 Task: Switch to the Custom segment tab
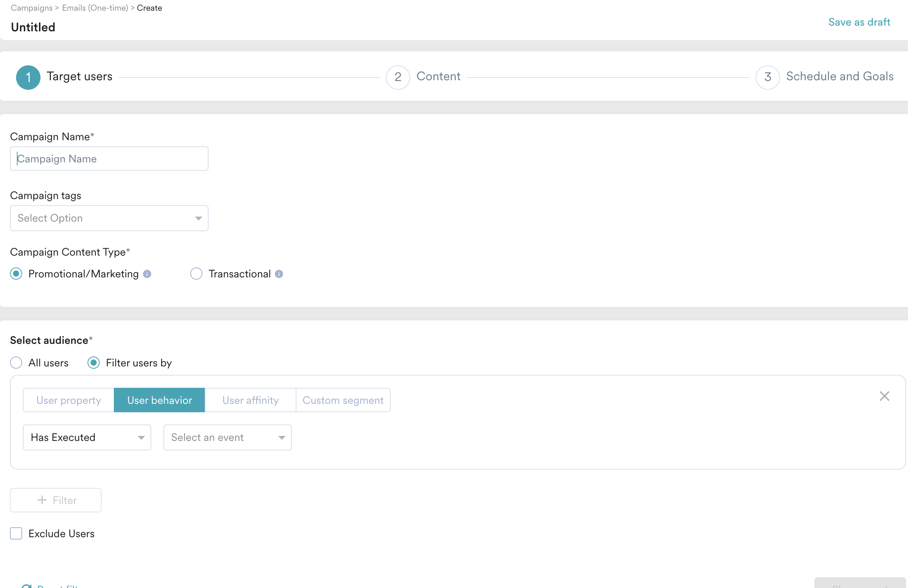pyautogui.click(x=343, y=400)
